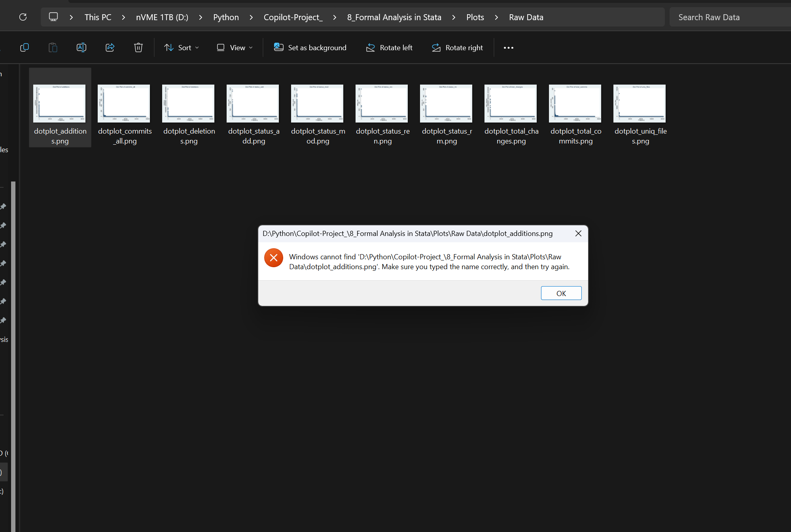Screen dimensions: 791x532
Task: Expand chevron after Plots breadcrumb
Action: click(x=496, y=17)
